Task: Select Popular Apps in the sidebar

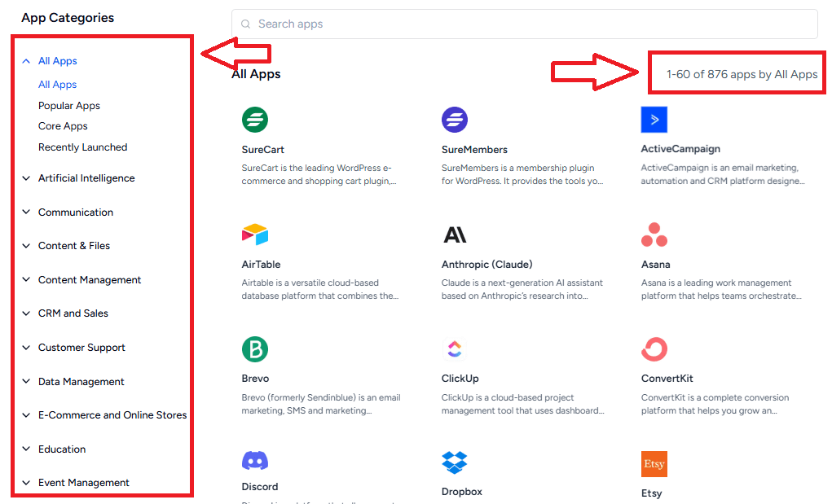Action: coord(68,105)
